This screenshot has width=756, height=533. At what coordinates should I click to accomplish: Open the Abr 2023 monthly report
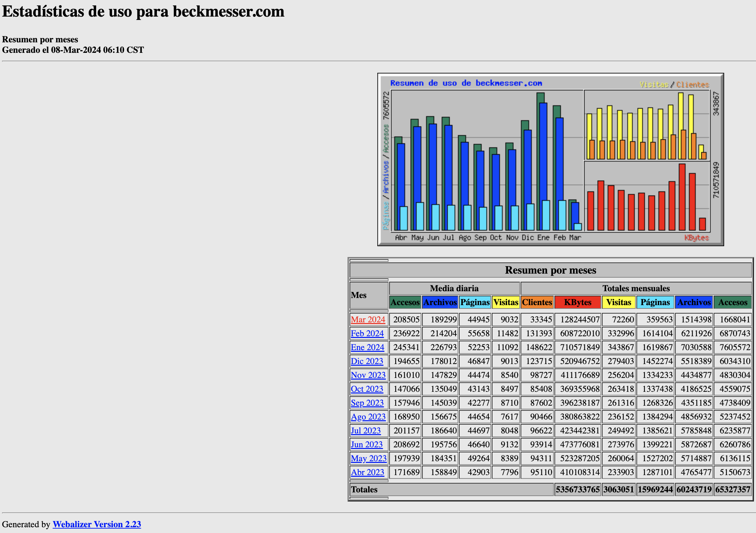coord(367,472)
